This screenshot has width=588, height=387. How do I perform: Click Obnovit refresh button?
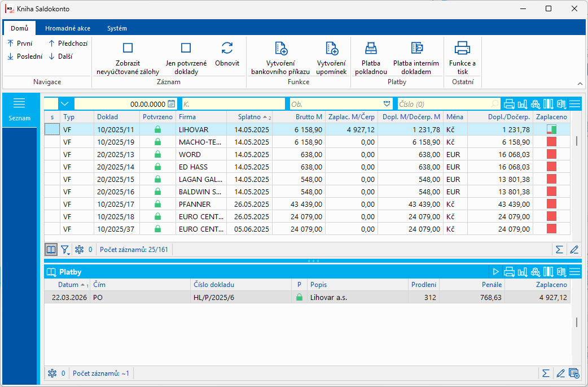[x=227, y=54]
